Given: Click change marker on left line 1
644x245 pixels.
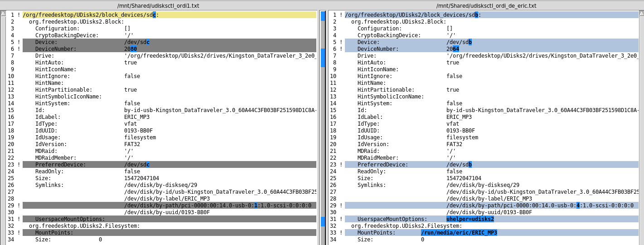Looking at the screenshot, I should point(19,15).
